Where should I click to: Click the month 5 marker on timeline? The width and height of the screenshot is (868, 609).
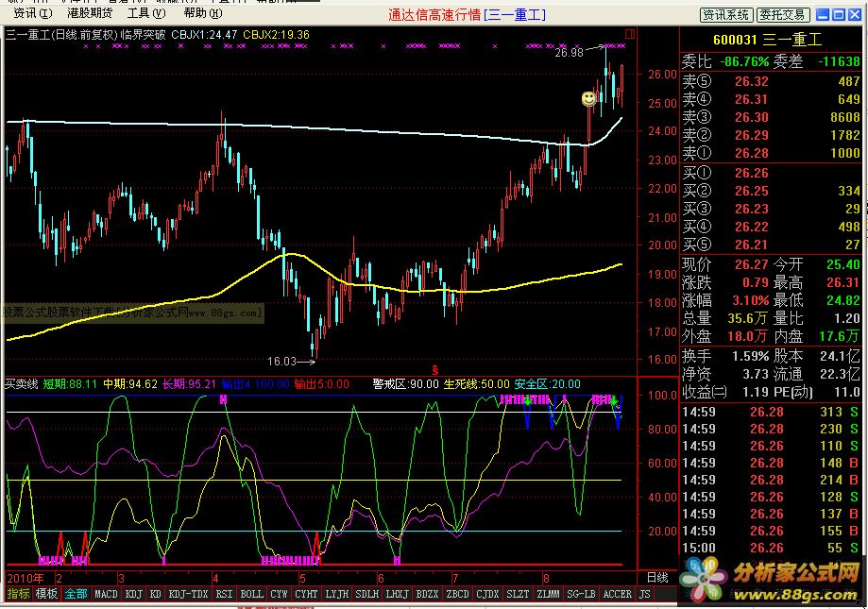tap(302, 579)
